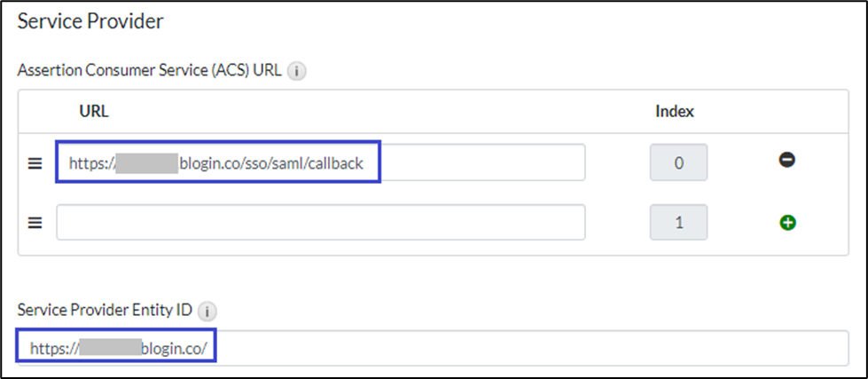Remove the first ACS URL row with minus icon
Viewport: 868px width, 379px height.
[786, 160]
